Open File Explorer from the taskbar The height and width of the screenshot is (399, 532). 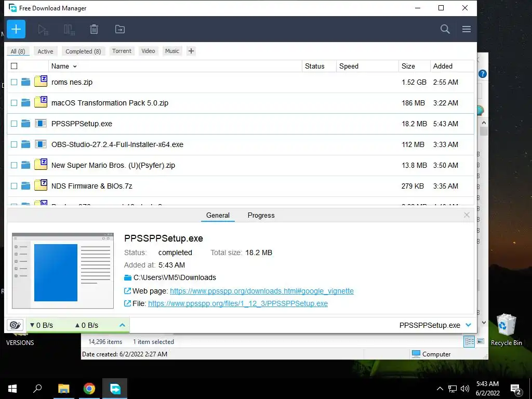(63, 389)
